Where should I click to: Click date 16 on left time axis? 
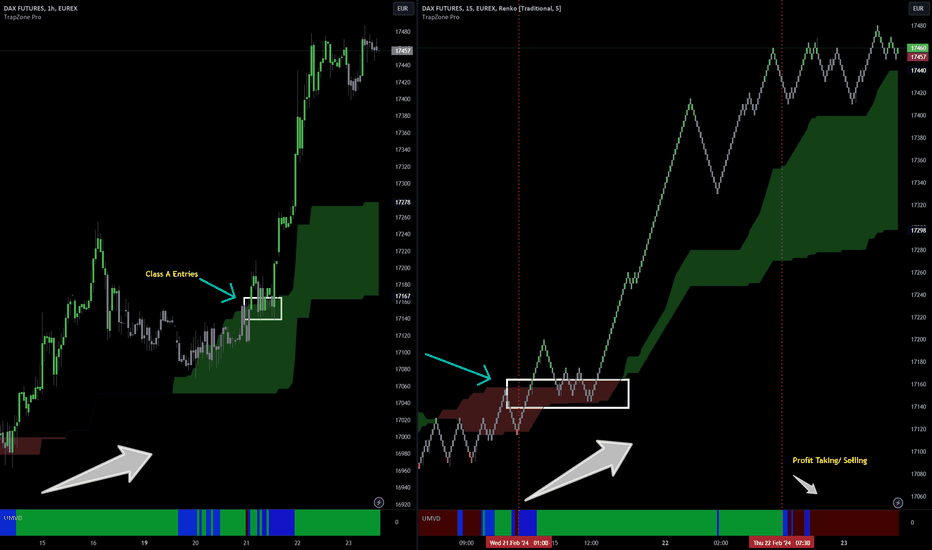point(93,543)
